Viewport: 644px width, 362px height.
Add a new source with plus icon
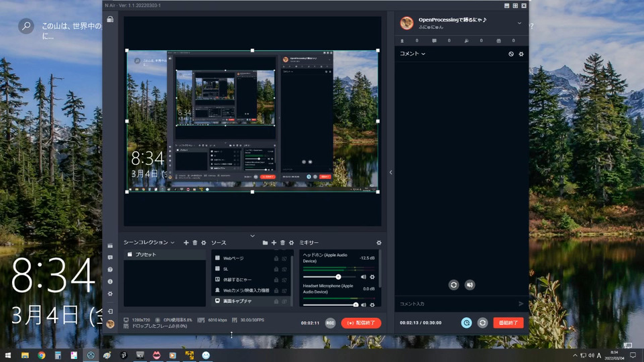click(x=274, y=243)
